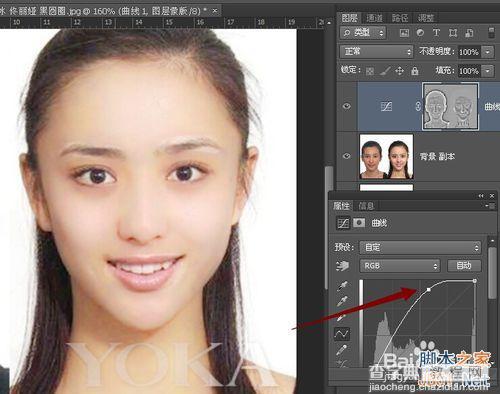This screenshot has width=500, height=394.
Task: Pick the gray point eyedropper
Action: pyautogui.click(x=342, y=301)
